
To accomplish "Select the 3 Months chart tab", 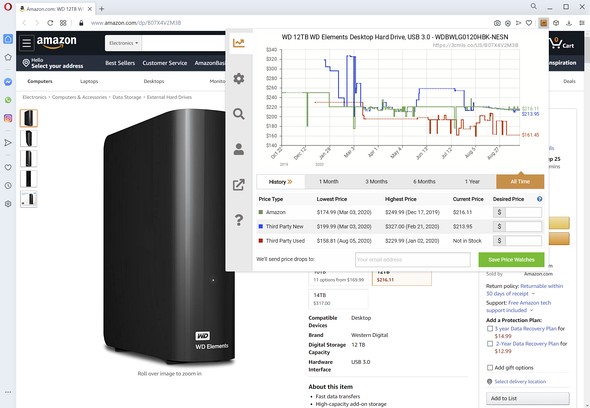I will pos(376,181).
